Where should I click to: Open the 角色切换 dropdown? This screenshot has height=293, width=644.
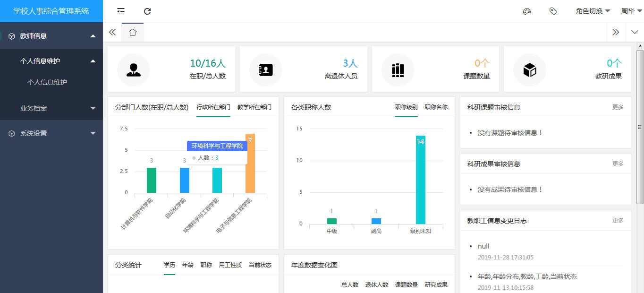point(593,11)
